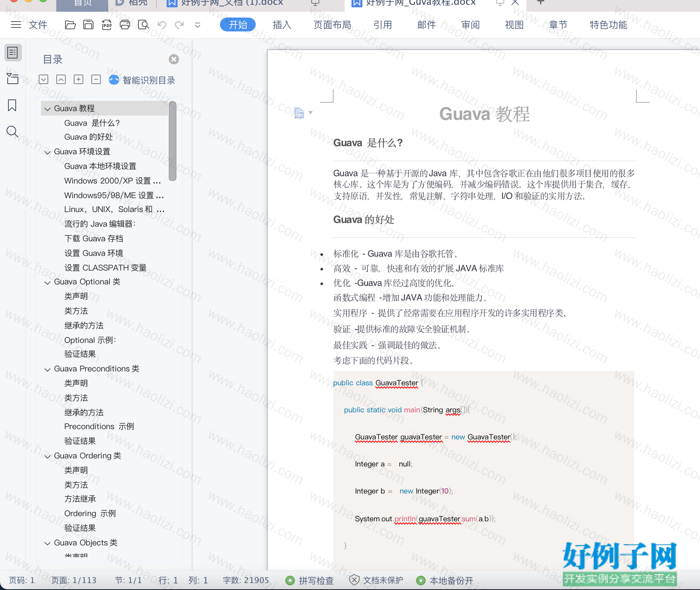700x590 pixels.
Task: Collapse the Guava Objects 类 node
Action: 47,543
